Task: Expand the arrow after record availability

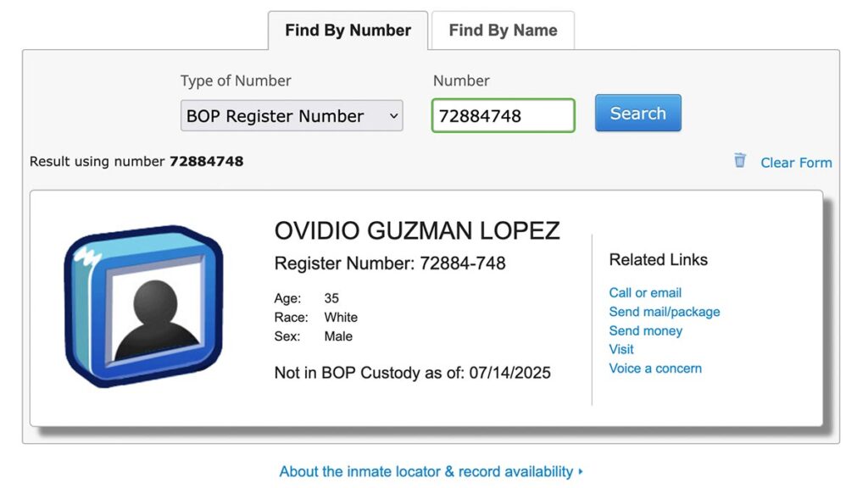Action: pyautogui.click(x=581, y=472)
